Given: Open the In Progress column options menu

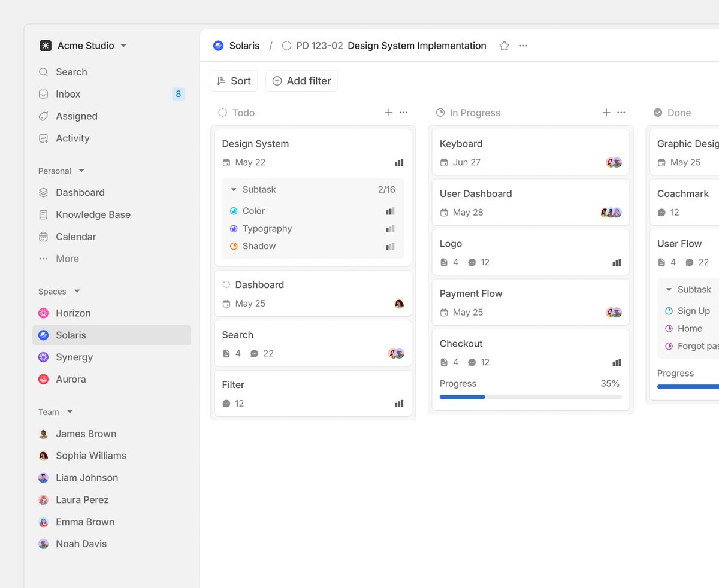Looking at the screenshot, I should [x=621, y=113].
